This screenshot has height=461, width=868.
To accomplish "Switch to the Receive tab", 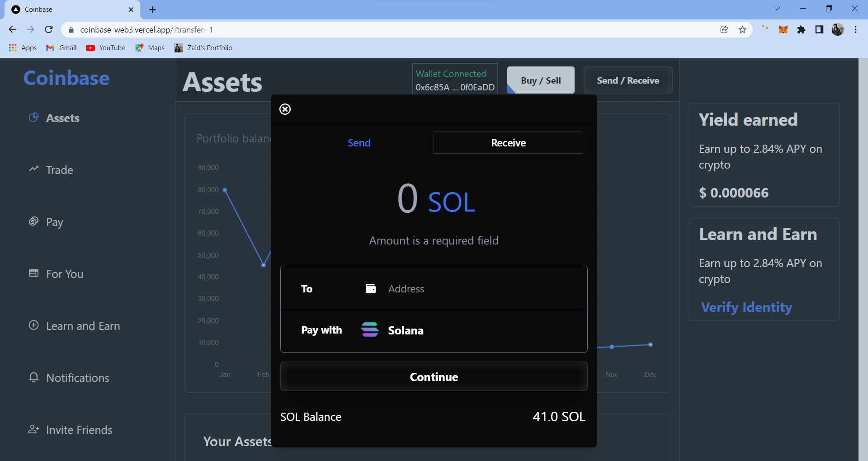I will (508, 143).
